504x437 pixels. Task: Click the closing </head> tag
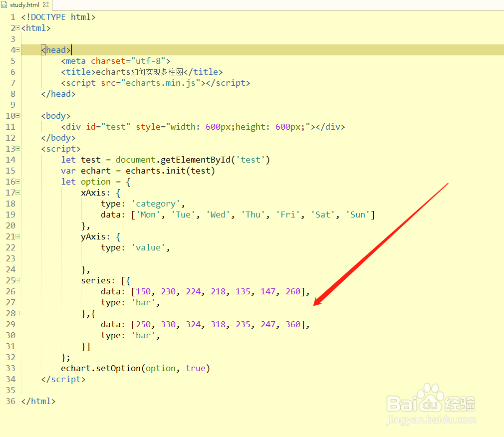coord(58,94)
